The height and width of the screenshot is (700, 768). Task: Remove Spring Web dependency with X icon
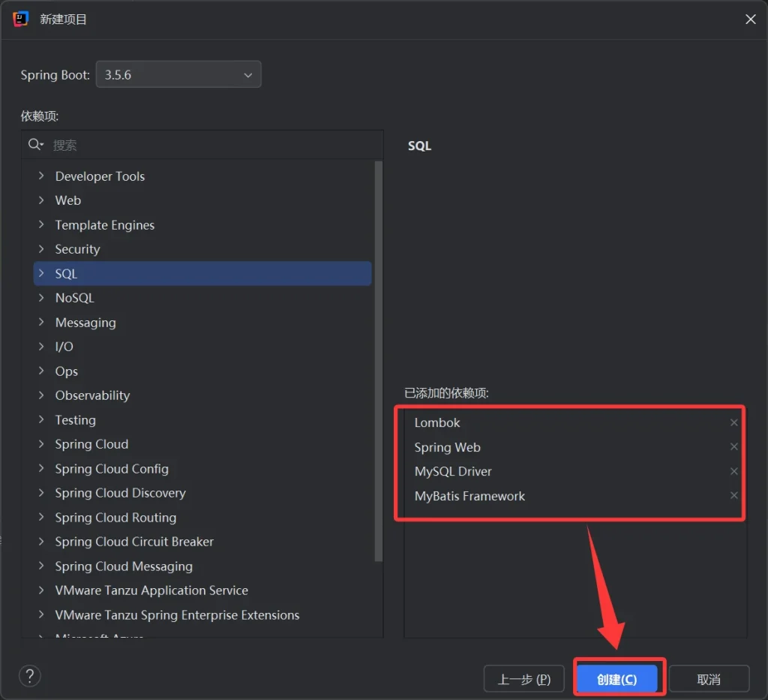coord(733,447)
